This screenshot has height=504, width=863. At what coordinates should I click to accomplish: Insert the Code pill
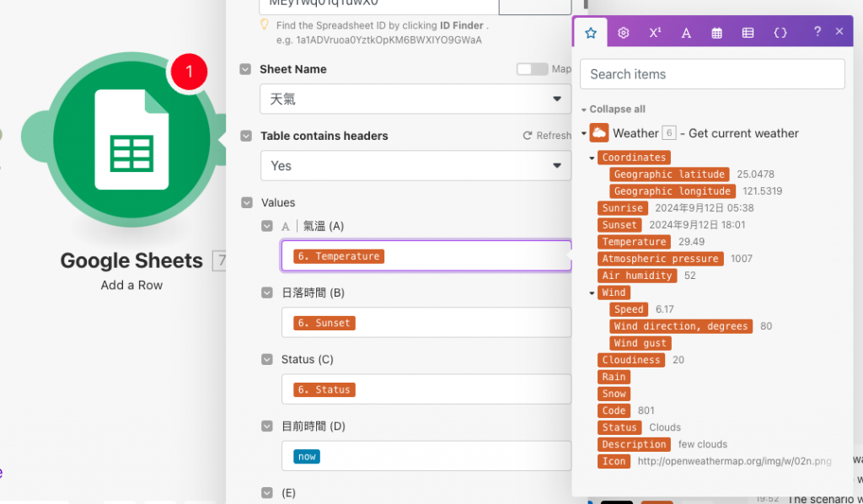pos(614,410)
